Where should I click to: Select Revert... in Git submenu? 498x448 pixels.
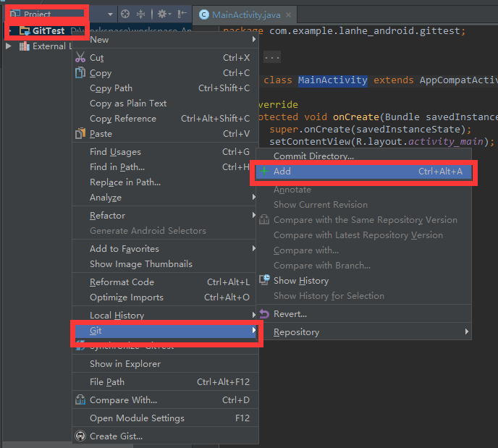pos(364,314)
